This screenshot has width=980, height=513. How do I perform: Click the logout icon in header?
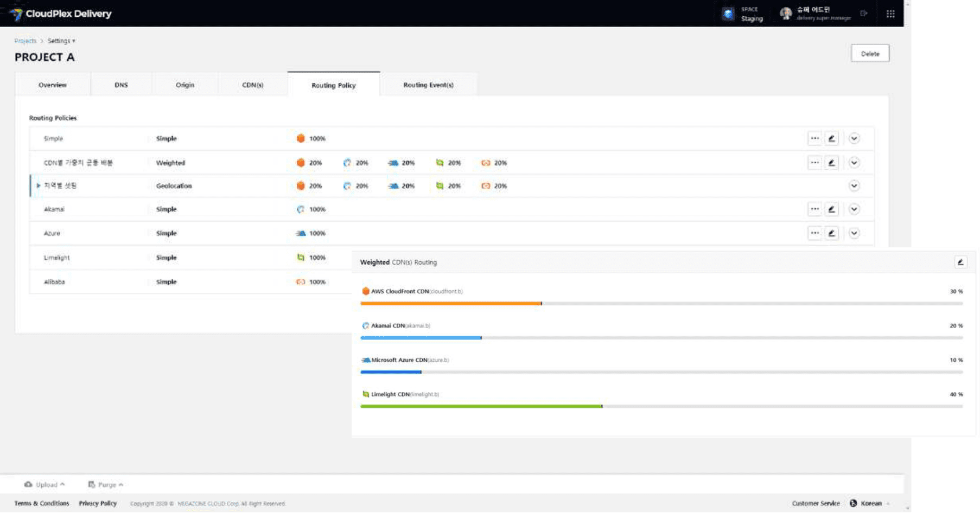click(864, 14)
